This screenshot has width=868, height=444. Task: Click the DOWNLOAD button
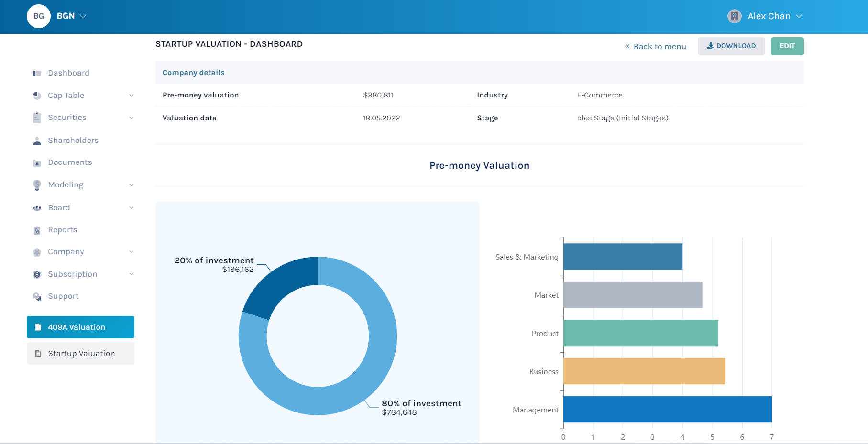pyautogui.click(x=731, y=46)
